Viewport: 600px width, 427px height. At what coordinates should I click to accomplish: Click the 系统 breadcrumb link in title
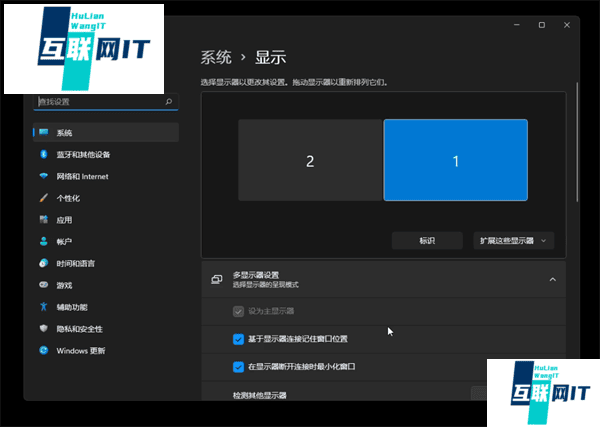coord(216,58)
